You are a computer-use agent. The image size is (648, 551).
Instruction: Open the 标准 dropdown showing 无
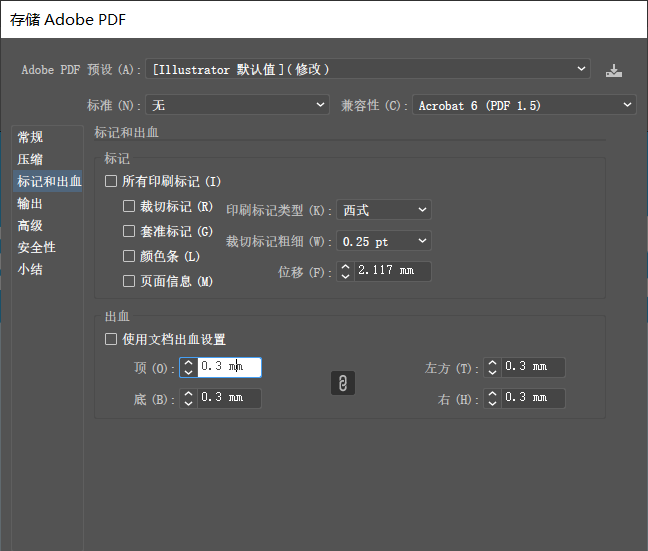(237, 105)
